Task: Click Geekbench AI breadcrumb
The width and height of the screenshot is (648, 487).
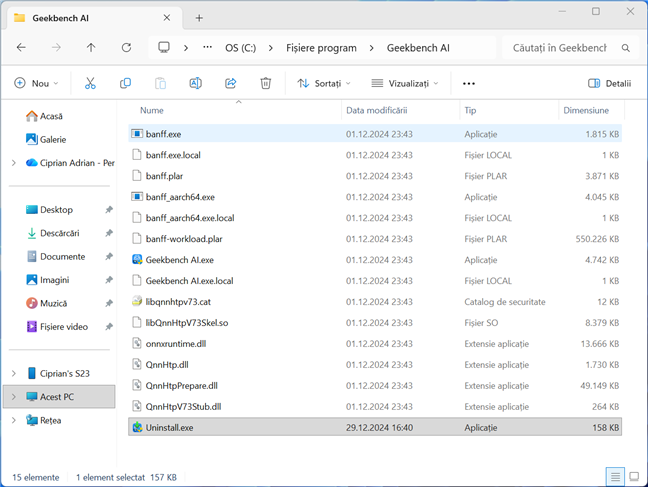Action: [x=418, y=48]
